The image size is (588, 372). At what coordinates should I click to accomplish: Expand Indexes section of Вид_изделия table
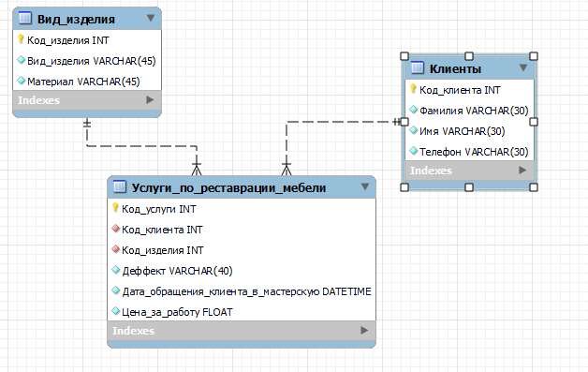pos(150,100)
